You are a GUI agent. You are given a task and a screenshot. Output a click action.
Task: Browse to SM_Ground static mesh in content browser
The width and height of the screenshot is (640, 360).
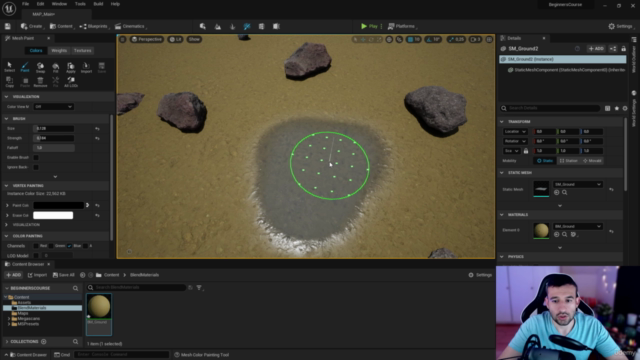(x=564, y=192)
